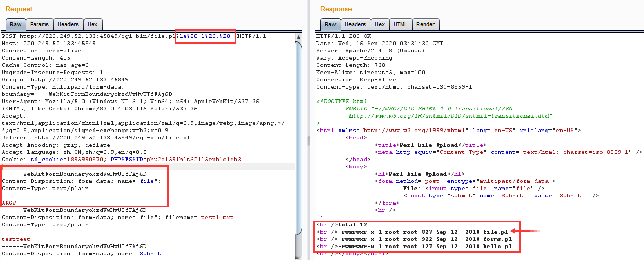The image size is (644, 260).
Task: View the response Headers tab
Action: coord(355,24)
